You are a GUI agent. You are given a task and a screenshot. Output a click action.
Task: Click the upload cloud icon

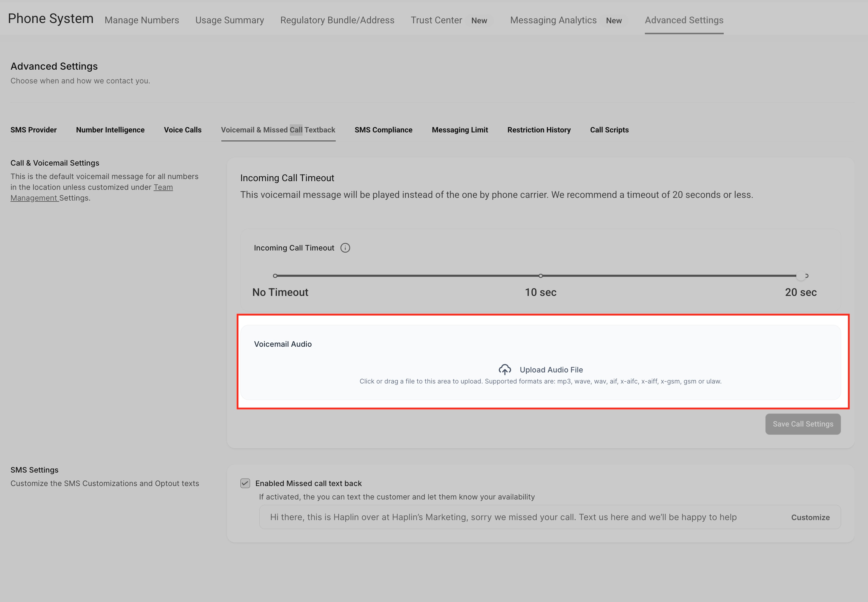(505, 369)
